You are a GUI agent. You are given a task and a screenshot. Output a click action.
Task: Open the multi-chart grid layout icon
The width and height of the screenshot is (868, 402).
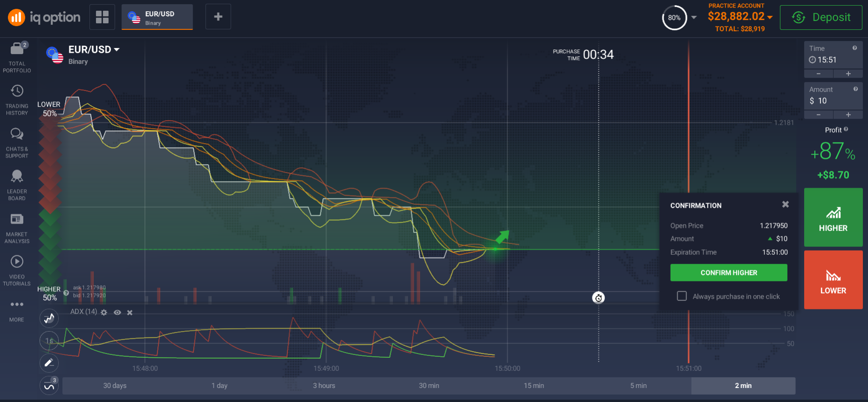click(102, 17)
